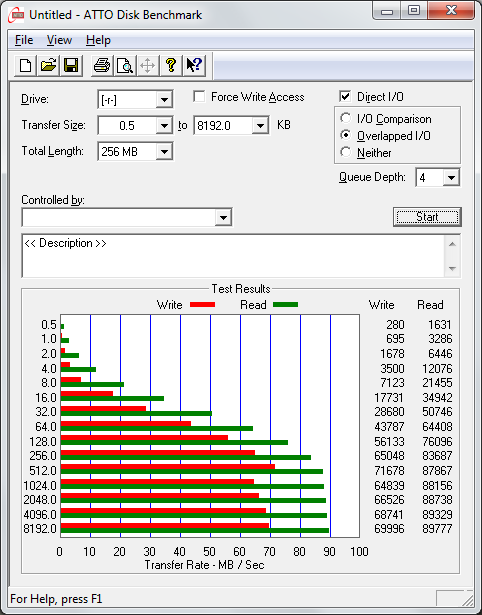Click inside the Description text box
482x615 pixels.
point(233,256)
